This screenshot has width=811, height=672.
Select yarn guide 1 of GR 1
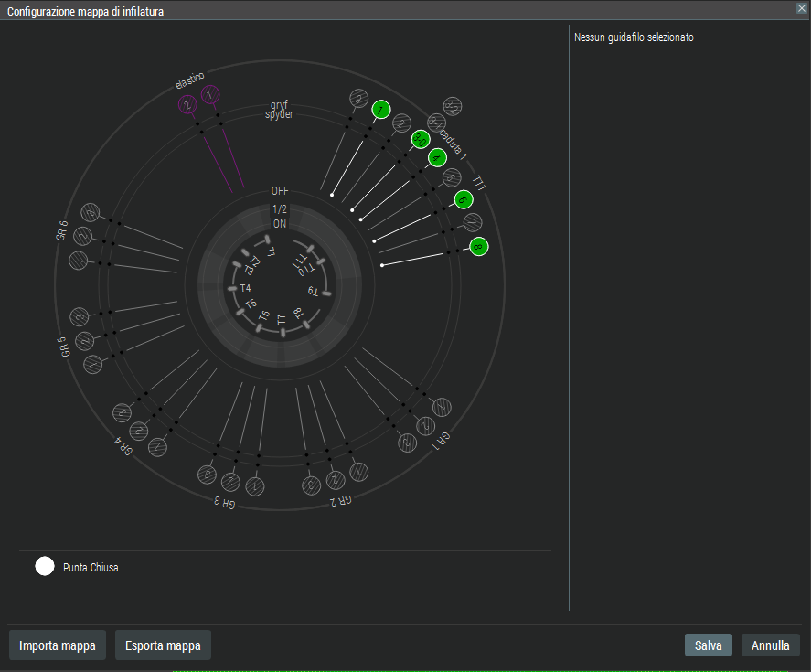(442, 407)
